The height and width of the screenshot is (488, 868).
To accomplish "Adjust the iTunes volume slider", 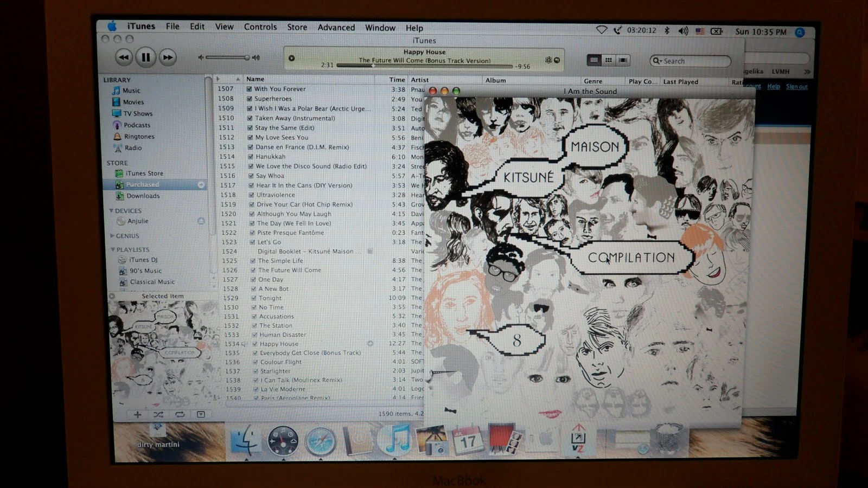I will (x=228, y=57).
